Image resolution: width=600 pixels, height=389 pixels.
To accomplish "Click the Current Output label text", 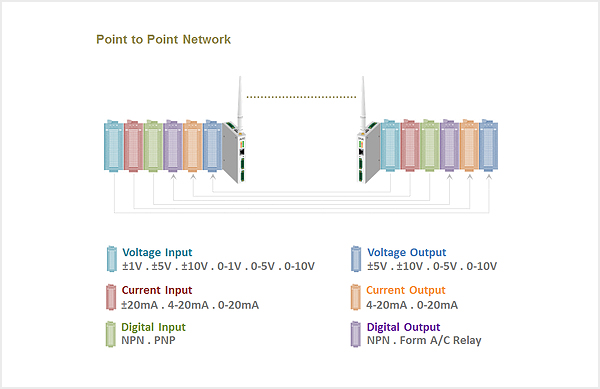I will (x=406, y=290).
